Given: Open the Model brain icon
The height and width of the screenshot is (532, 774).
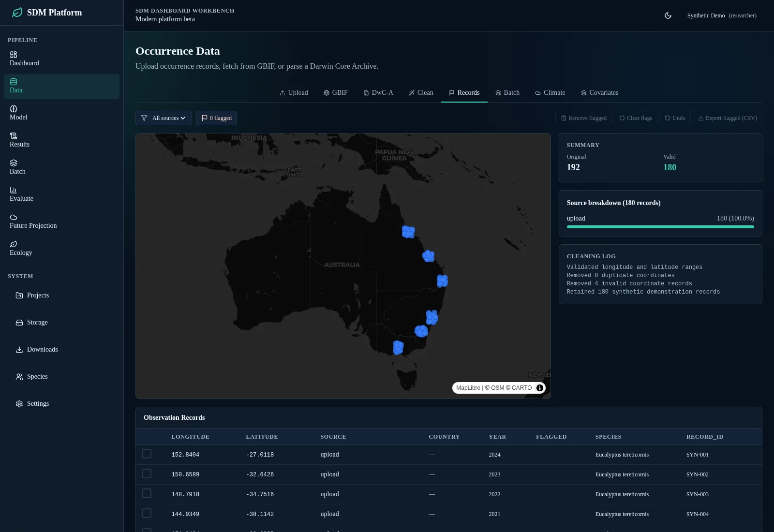Looking at the screenshot, I should click(14, 109).
